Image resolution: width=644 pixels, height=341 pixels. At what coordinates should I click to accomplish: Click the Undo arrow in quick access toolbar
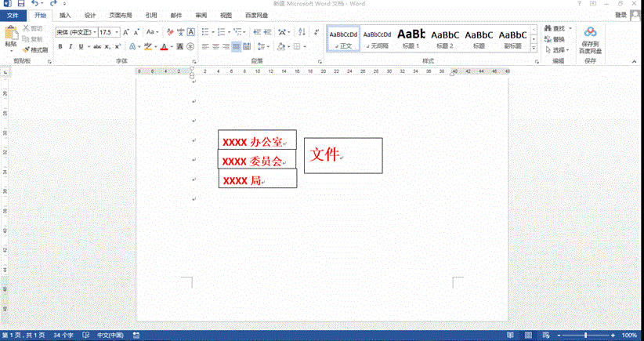pos(35,4)
